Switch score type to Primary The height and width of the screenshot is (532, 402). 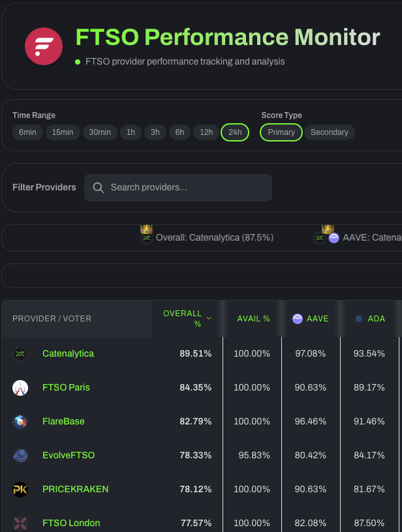click(x=281, y=132)
